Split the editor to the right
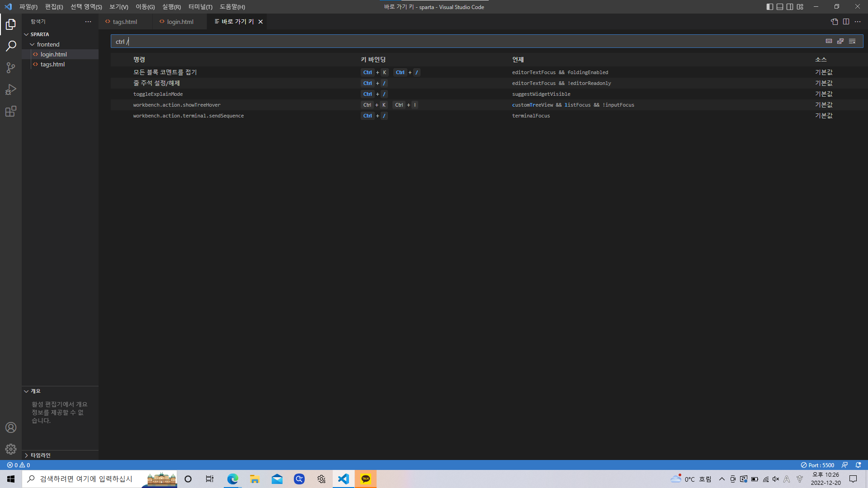Viewport: 868px width, 488px height. tap(846, 22)
